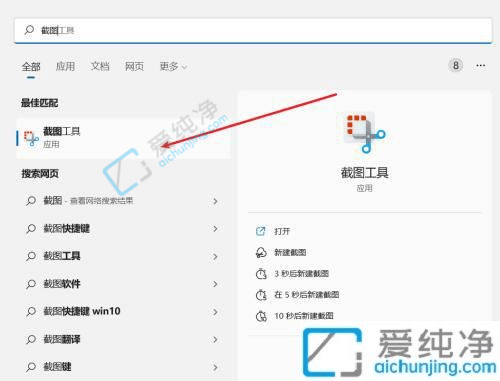Screen dimensions: 500x381
Task: Expand arrow next to 截图快捷键
Action: click(215, 229)
